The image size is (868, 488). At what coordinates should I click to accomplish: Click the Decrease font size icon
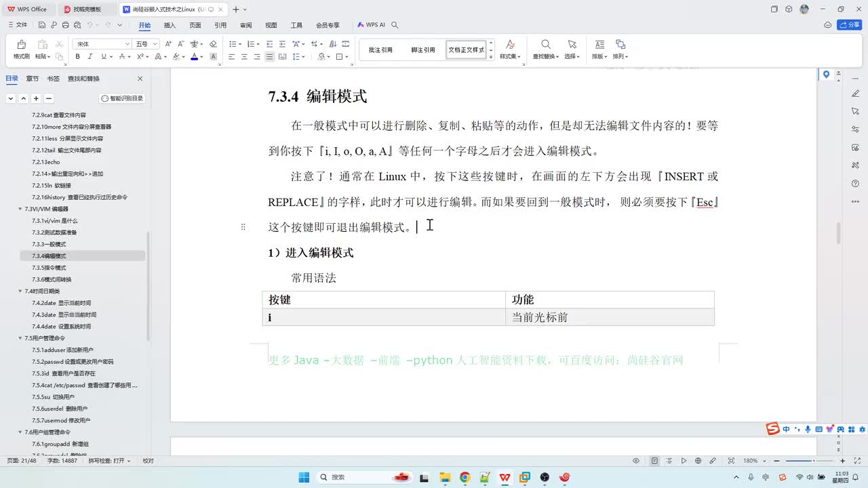pos(180,44)
